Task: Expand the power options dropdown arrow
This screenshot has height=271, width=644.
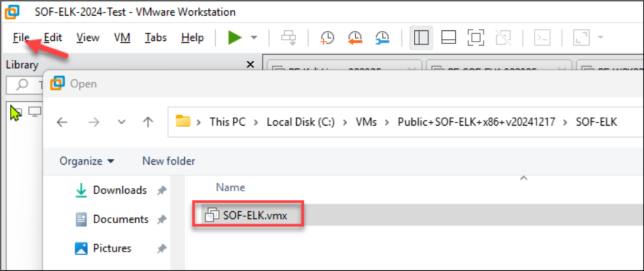Action: coord(254,38)
